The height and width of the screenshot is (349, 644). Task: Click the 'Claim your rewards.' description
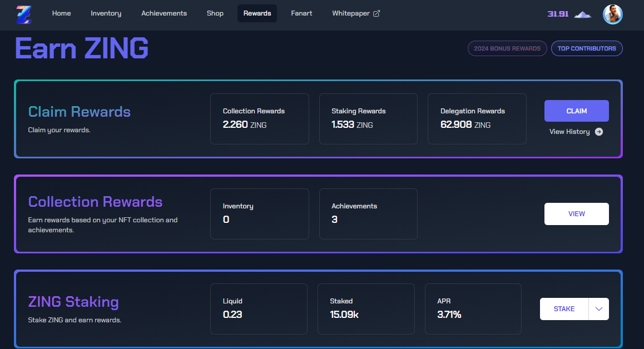click(59, 130)
